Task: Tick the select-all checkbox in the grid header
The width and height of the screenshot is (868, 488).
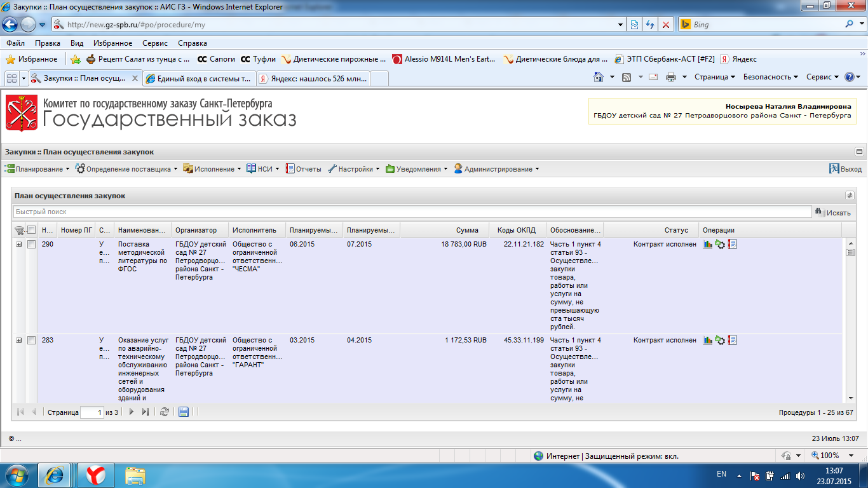Action: 31,230
